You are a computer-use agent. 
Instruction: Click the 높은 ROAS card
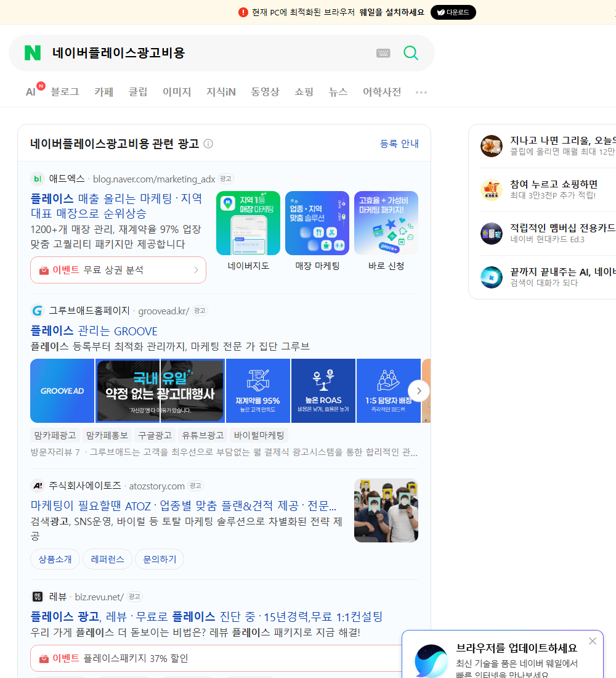tap(323, 390)
